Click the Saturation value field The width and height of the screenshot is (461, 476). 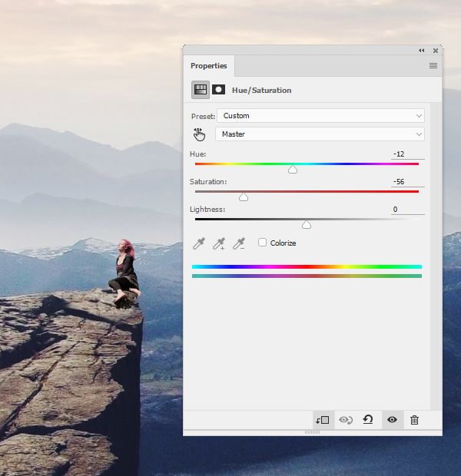point(407,182)
